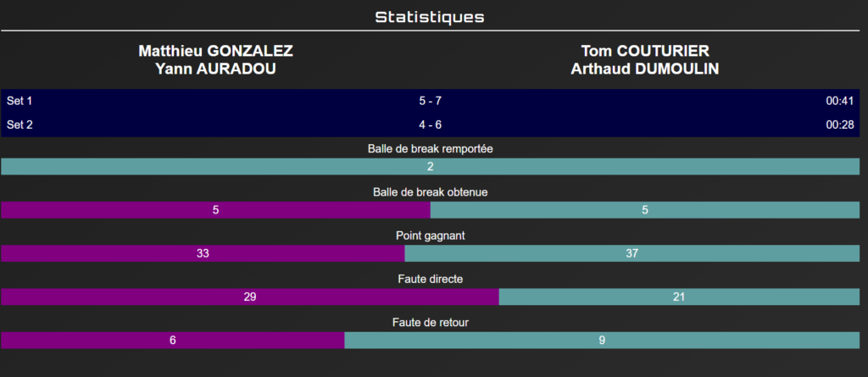This screenshot has width=868, height=377.
Task: Click the Tom COUTURIER player name
Action: click(645, 52)
